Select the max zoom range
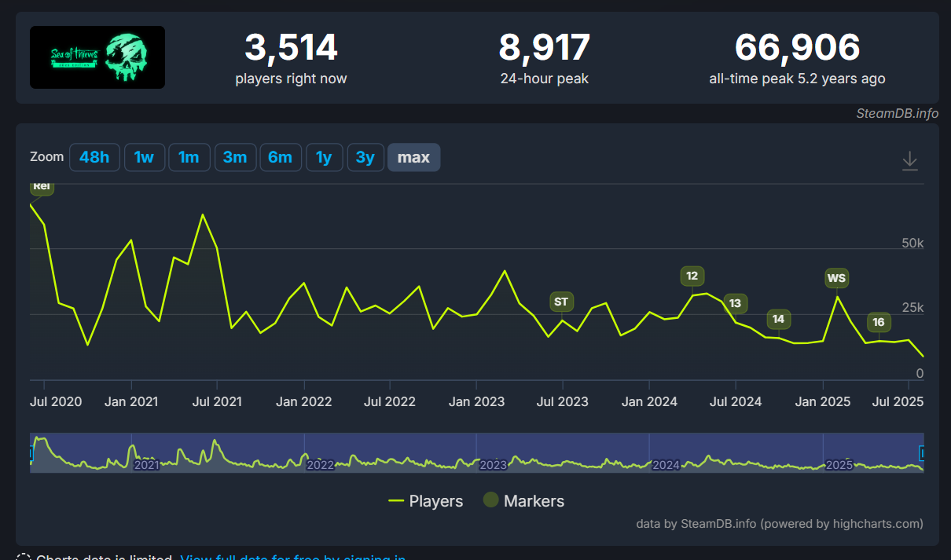 (414, 157)
